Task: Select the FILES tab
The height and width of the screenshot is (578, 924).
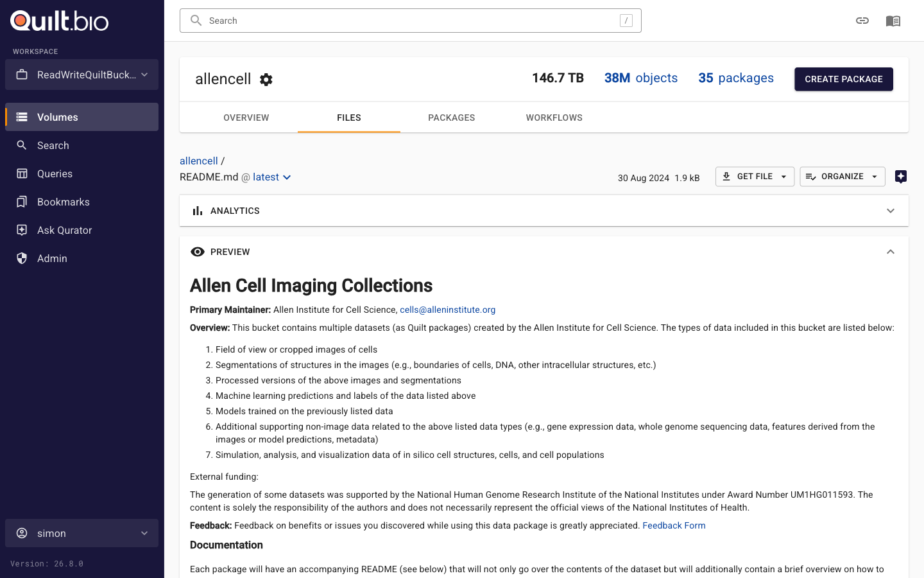Action: point(349,118)
